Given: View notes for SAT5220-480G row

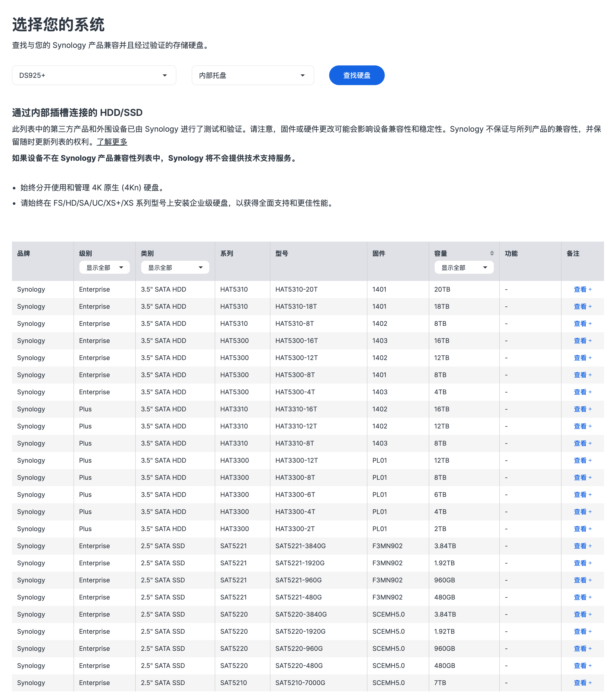Looking at the screenshot, I should tap(583, 666).
